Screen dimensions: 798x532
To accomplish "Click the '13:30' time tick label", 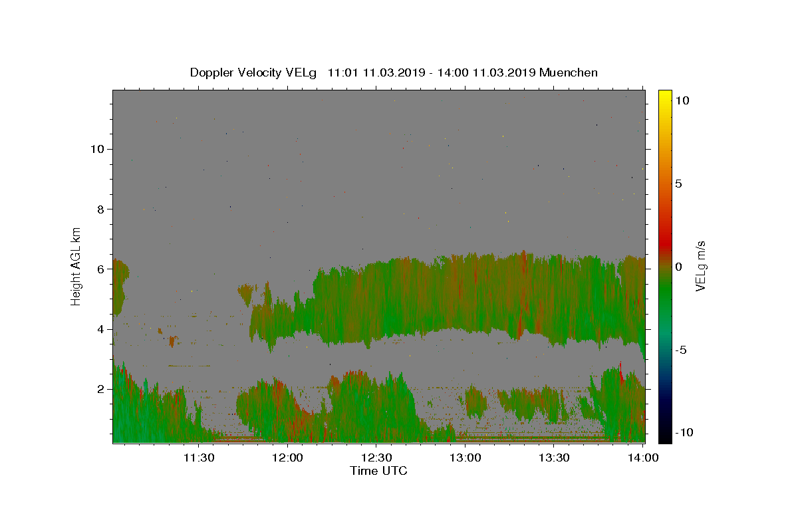I will coord(554,457).
